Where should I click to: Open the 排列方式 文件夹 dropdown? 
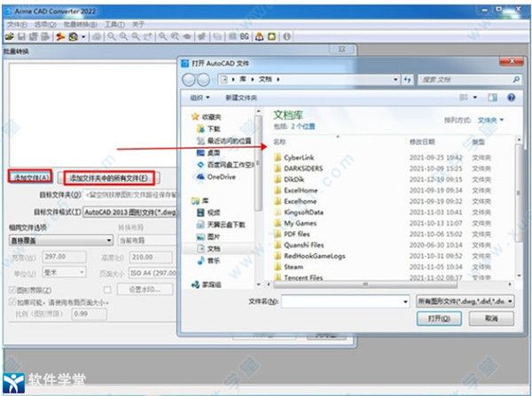point(490,120)
